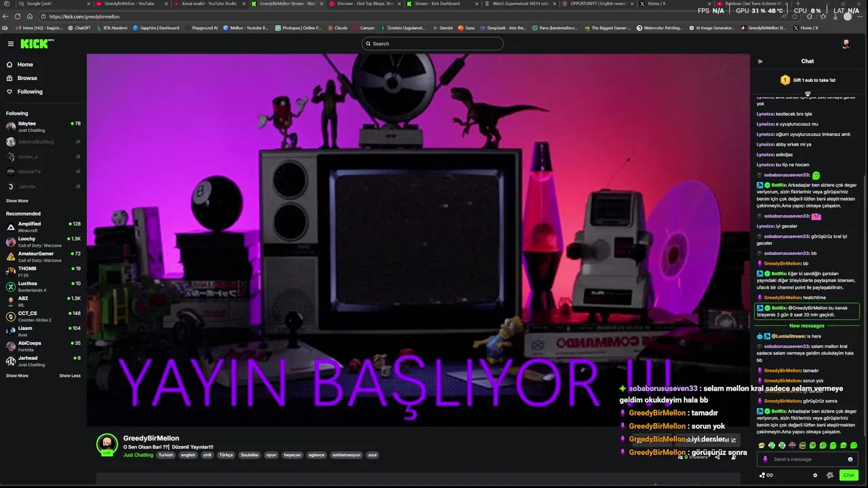Click ABZ IRL channel avatar

click(11, 302)
